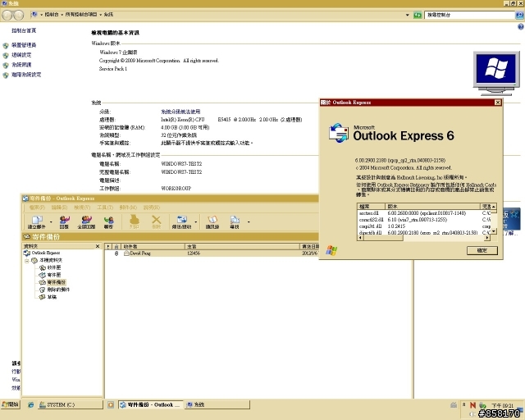Select the 草稿 drafts folder
525x420 pixels.
pyautogui.click(x=48, y=297)
